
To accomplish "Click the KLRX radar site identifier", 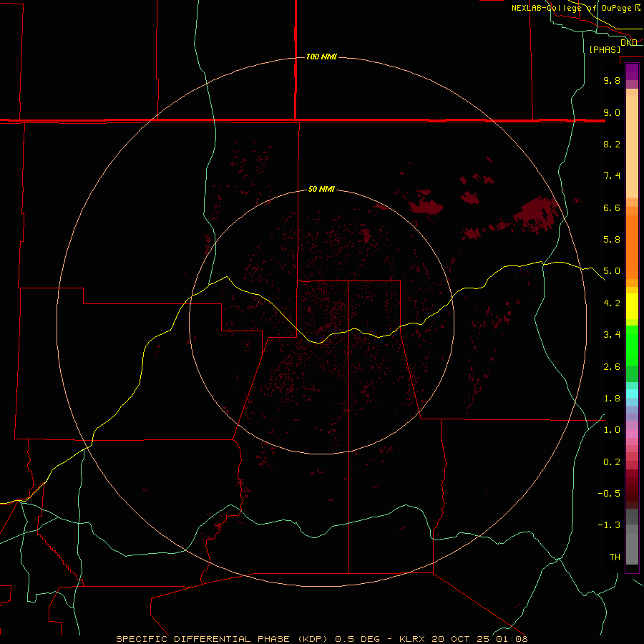I will (411, 639).
